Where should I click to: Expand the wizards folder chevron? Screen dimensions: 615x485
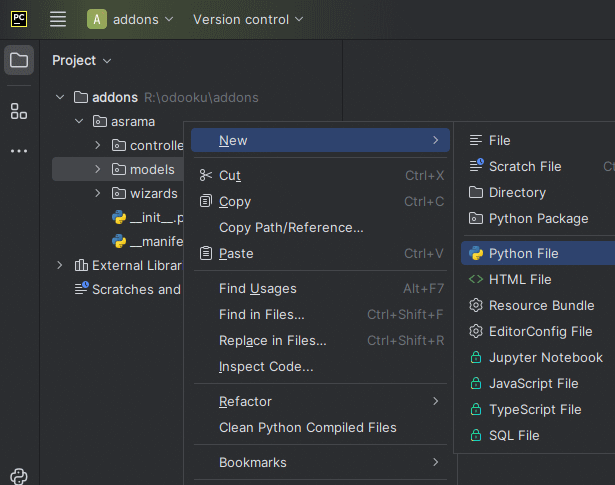[98, 193]
